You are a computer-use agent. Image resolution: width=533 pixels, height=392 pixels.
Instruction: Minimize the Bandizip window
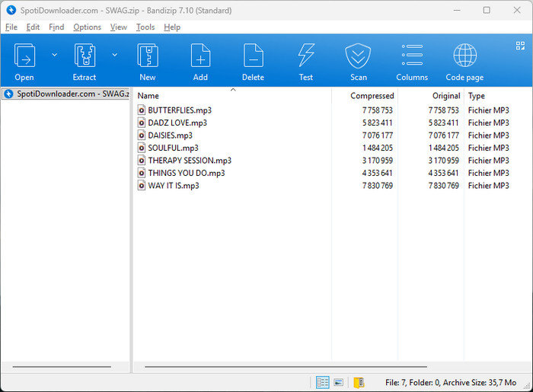pos(457,10)
